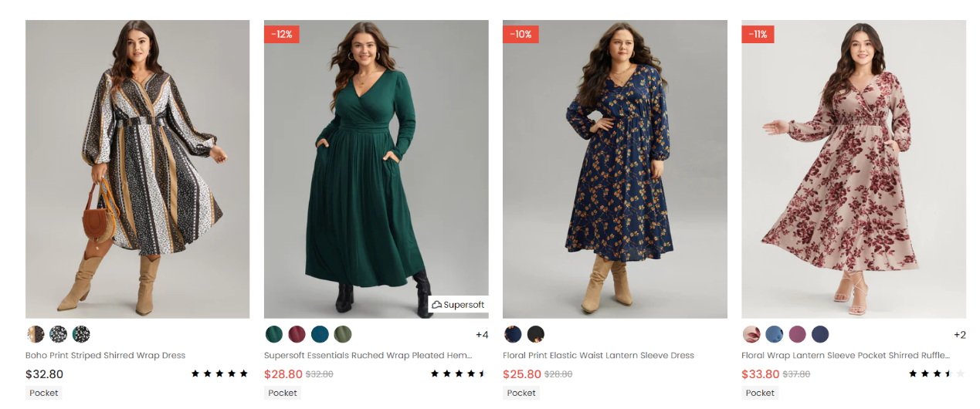Image resolution: width=980 pixels, height=409 pixels.
Task: Expand the +4 more colors option
Action: 482,335
